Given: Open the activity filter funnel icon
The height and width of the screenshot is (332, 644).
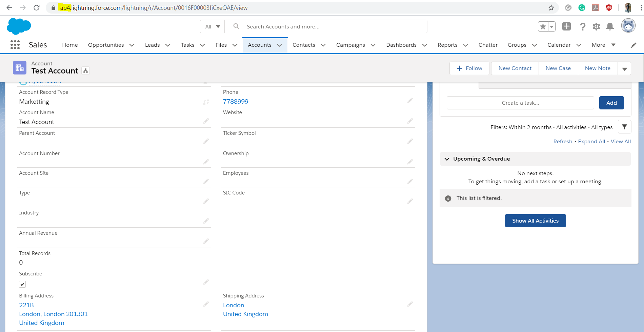Looking at the screenshot, I should pyautogui.click(x=624, y=127).
